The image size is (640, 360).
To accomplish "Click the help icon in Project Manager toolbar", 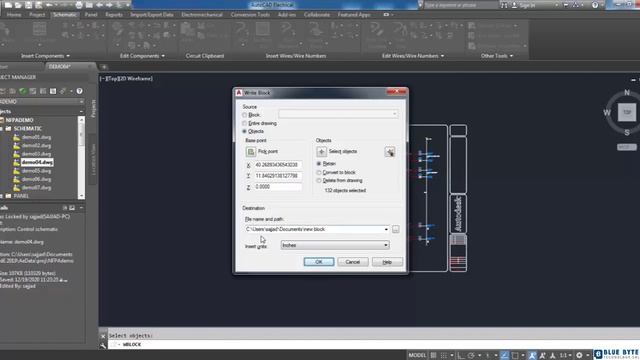I will pos(80,91).
